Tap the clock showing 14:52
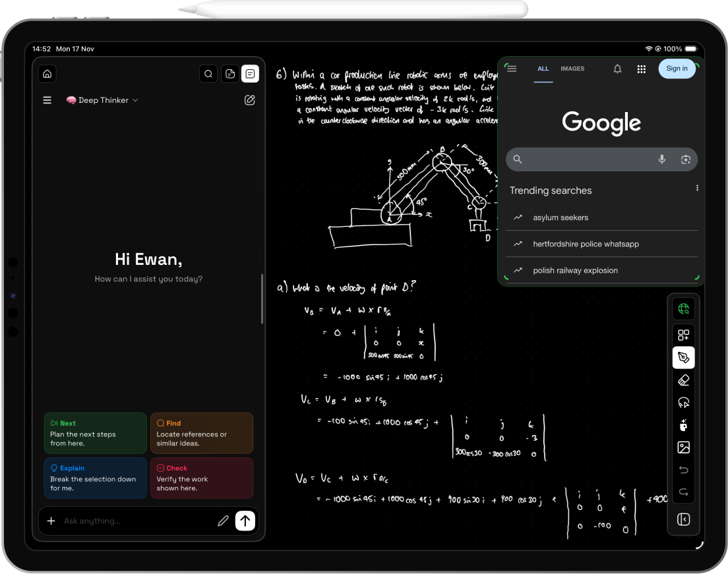The height and width of the screenshot is (574, 728). (42, 49)
